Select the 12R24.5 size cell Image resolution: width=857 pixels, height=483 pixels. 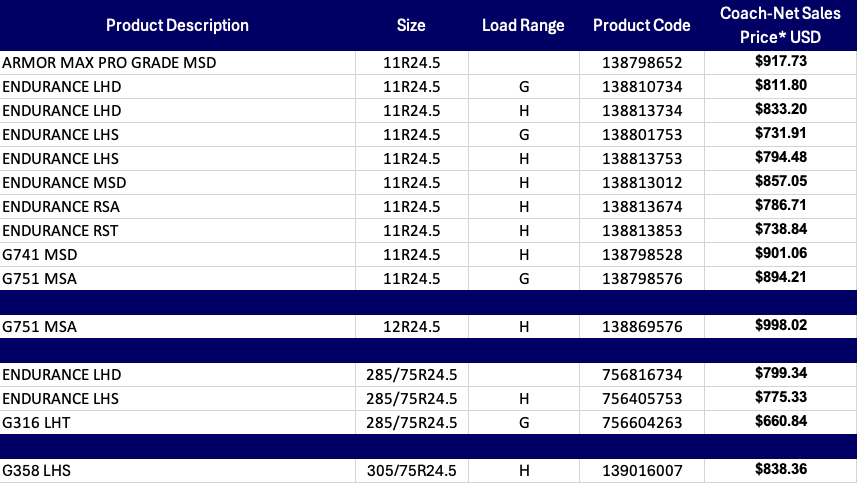point(410,326)
